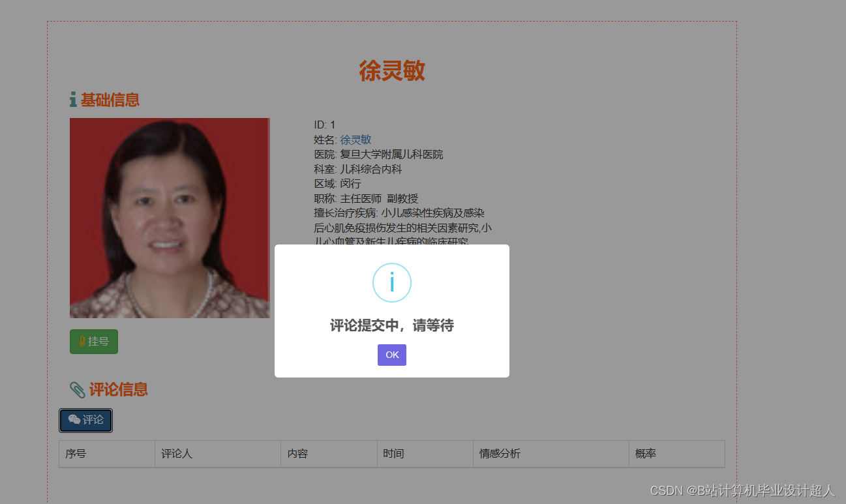Click the 评论人 column header
This screenshot has height=504, width=846.
coord(175,453)
